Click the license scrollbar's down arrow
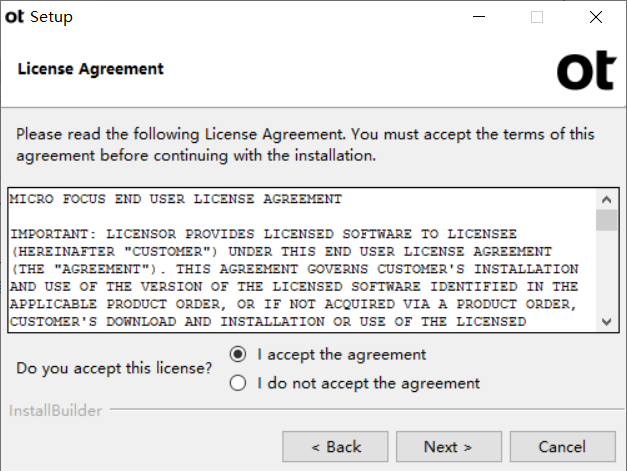The width and height of the screenshot is (627, 471). pyautogui.click(x=606, y=321)
